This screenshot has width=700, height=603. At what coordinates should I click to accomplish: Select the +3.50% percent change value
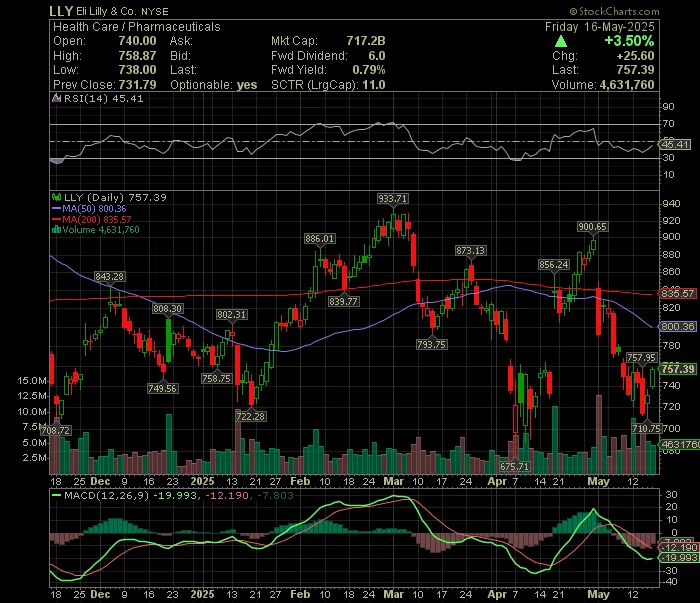[x=629, y=41]
